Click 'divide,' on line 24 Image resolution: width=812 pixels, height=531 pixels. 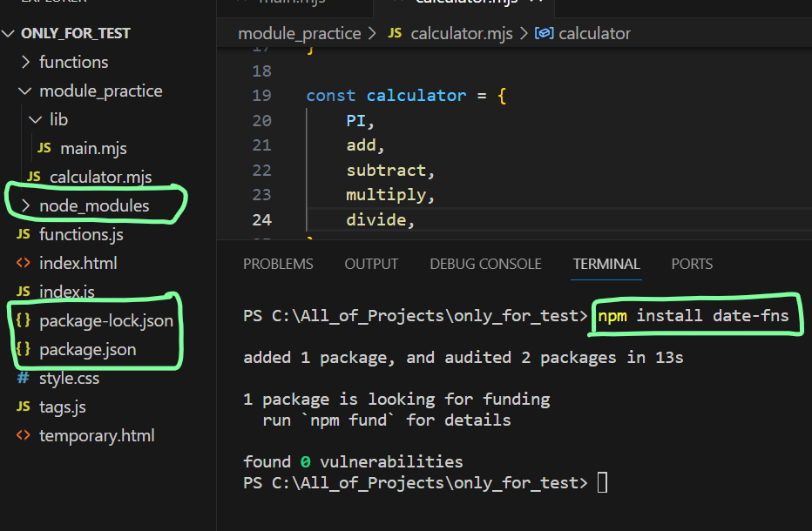point(381,220)
